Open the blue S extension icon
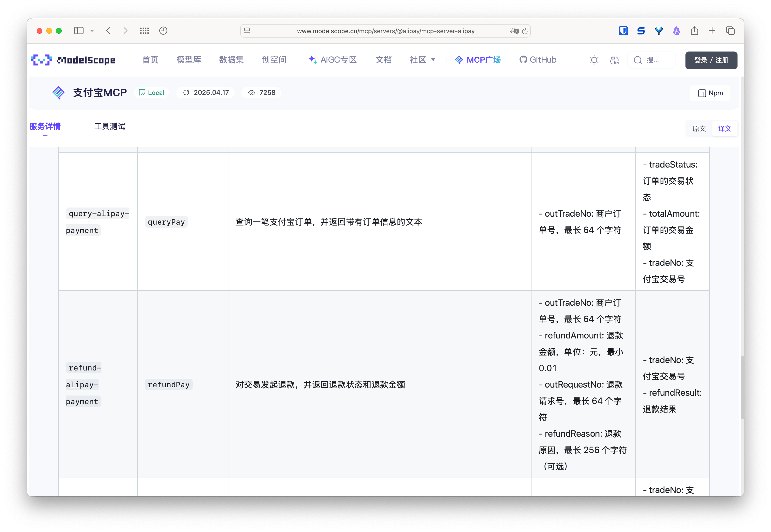This screenshot has width=771, height=532. [641, 31]
